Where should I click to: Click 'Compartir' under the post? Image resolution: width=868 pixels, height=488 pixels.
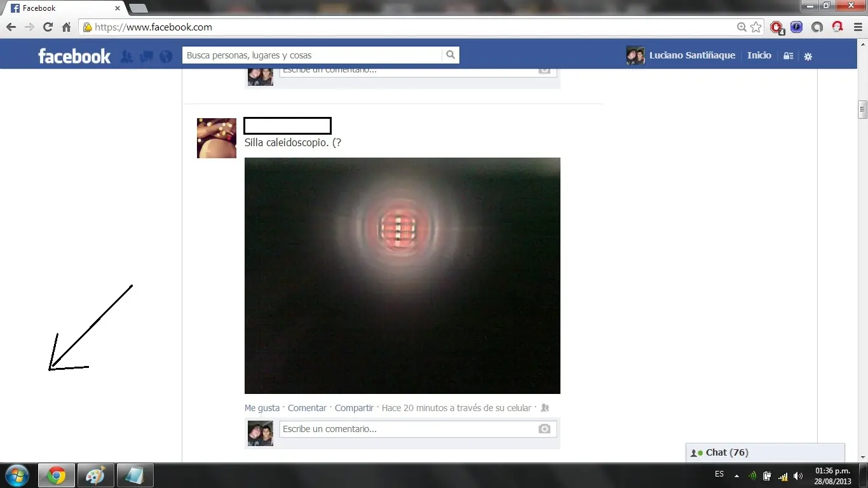click(354, 408)
